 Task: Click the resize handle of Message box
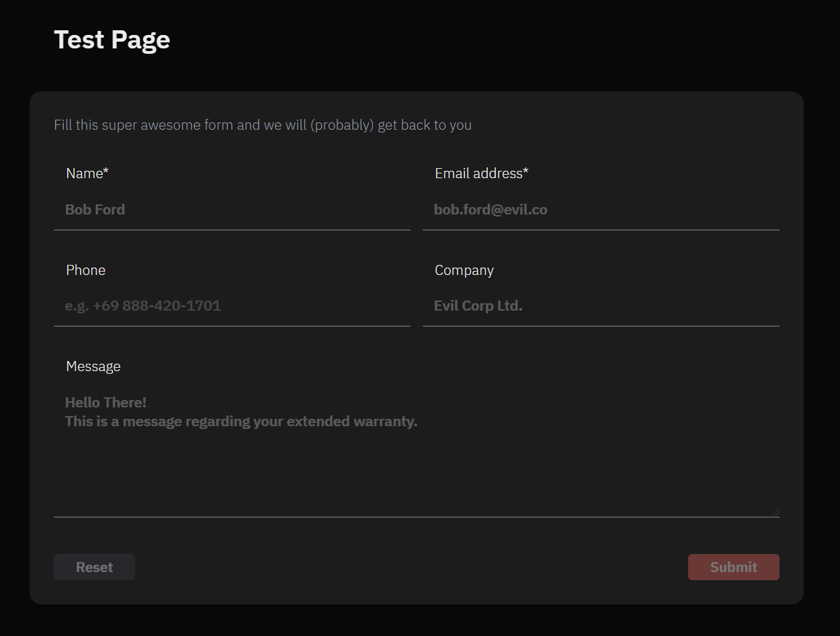point(775,512)
